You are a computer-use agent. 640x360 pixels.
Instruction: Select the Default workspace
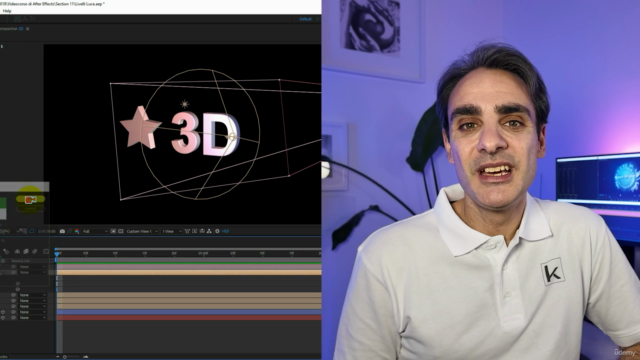click(x=305, y=19)
